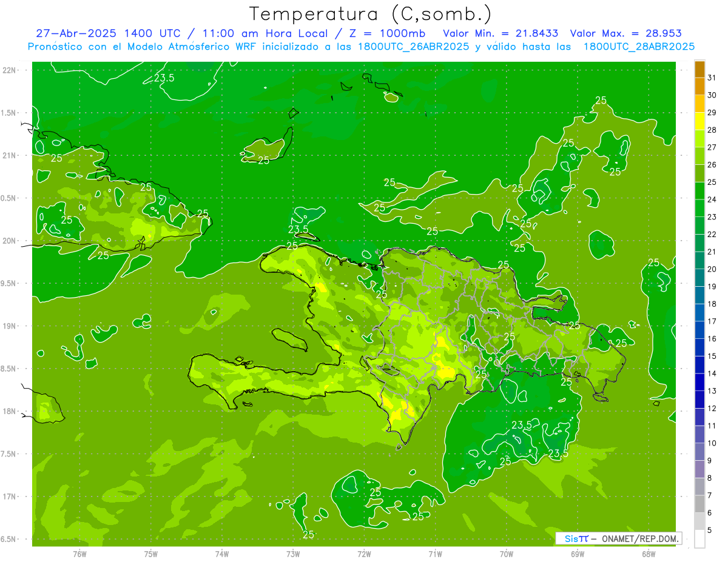
Task: Click the legend value '24'
Action: click(712, 199)
